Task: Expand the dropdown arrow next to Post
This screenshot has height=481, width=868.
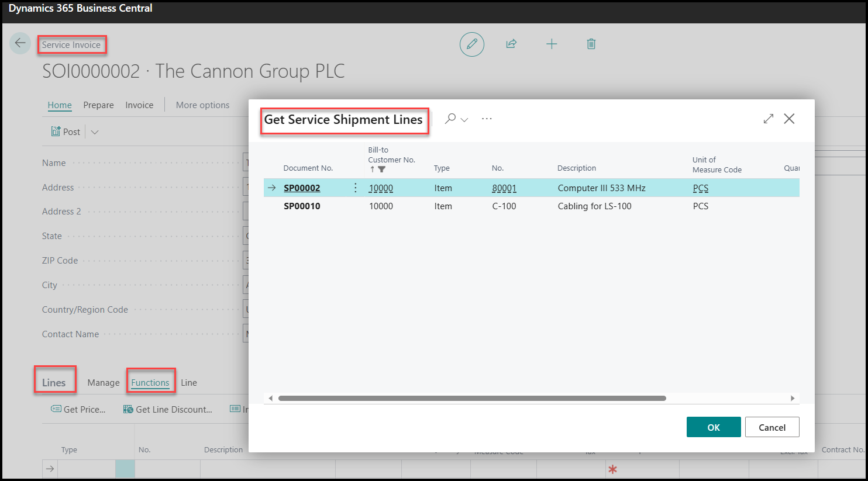Action: [95, 132]
